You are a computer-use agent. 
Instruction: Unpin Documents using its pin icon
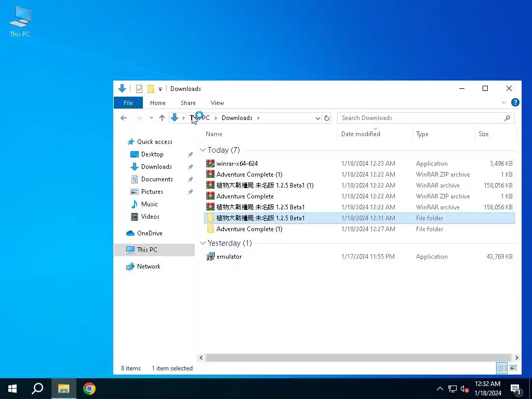tap(190, 179)
